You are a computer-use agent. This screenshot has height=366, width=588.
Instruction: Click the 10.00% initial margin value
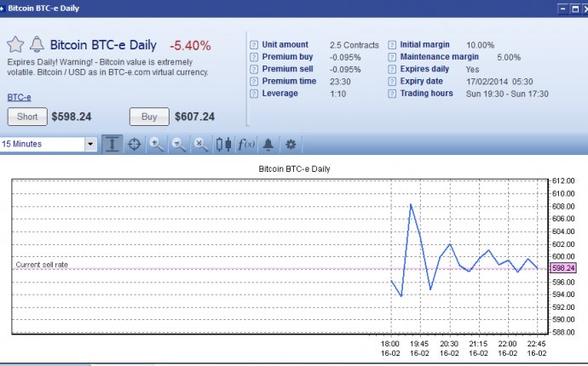coord(481,45)
